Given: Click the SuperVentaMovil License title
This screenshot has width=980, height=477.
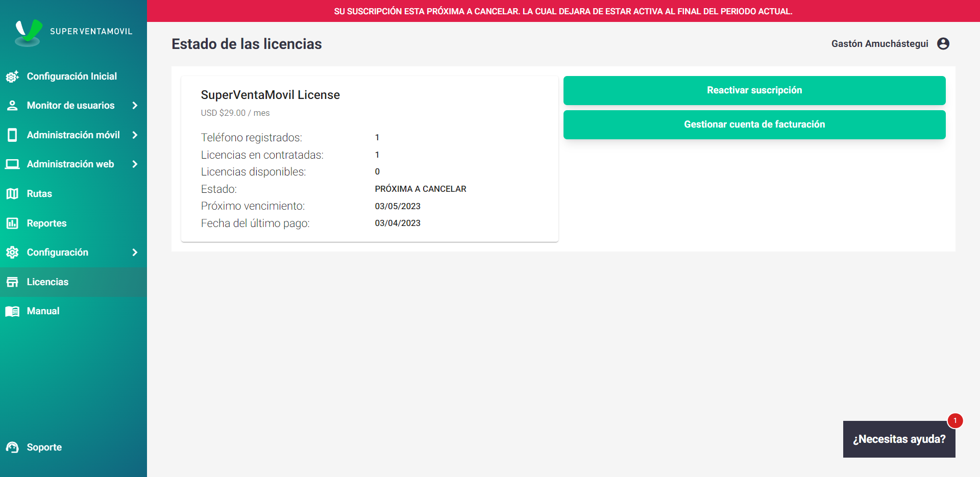Looking at the screenshot, I should click(x=270, y=95).
